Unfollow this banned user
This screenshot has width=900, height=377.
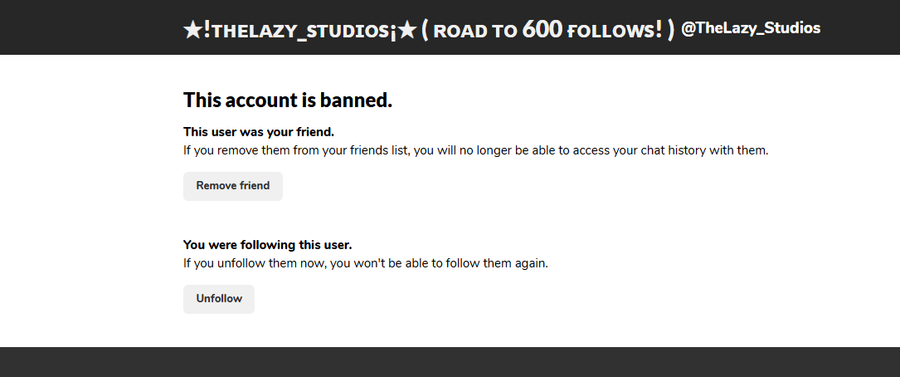(219, 299)
